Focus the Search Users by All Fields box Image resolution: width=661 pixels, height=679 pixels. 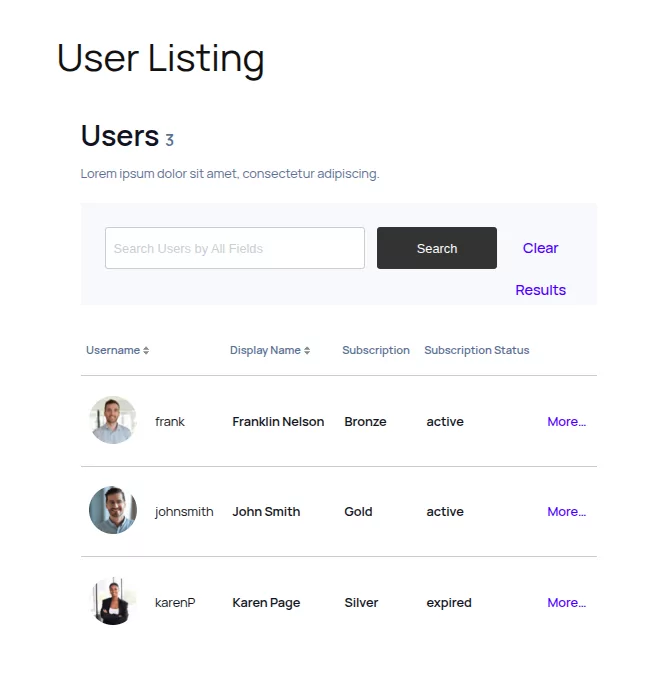235,248
